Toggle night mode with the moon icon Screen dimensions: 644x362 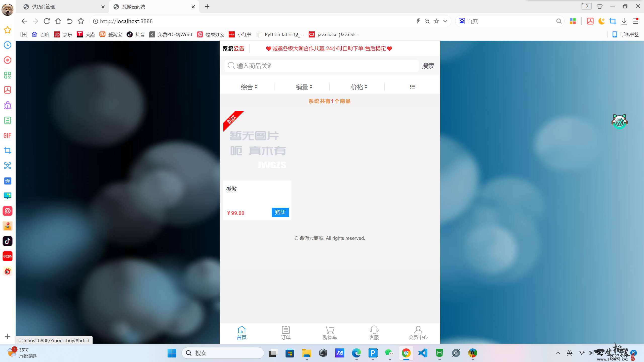tap(601, 21)
